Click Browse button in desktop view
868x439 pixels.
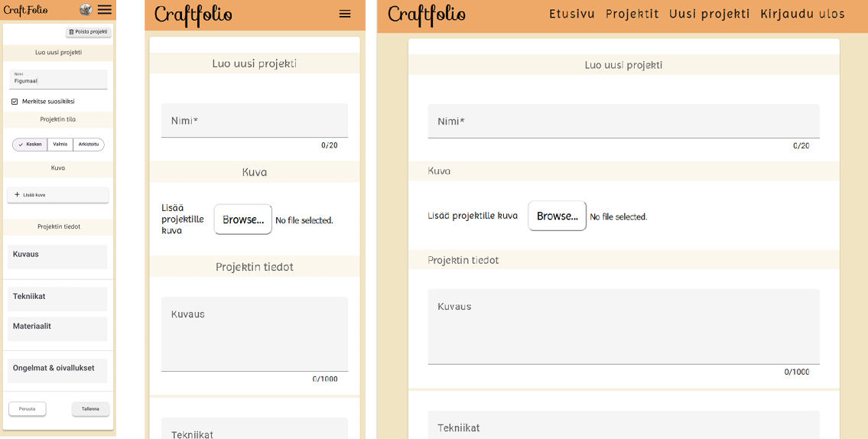point(557,216)
